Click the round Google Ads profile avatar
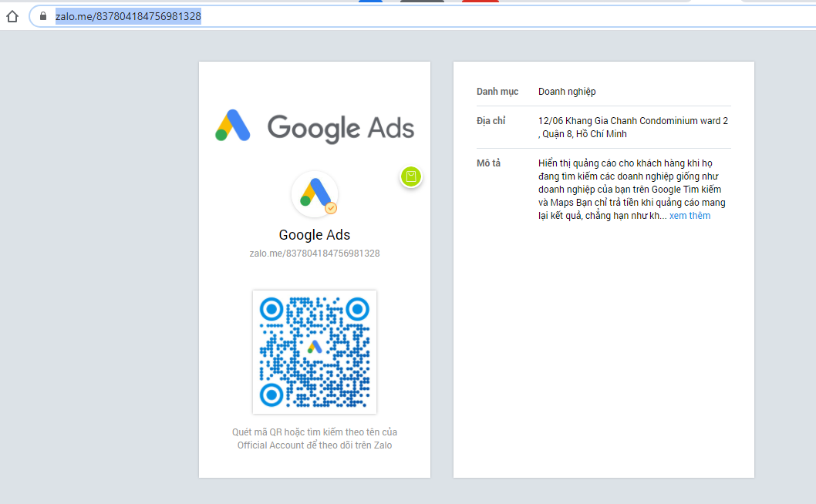 [315, 194]
